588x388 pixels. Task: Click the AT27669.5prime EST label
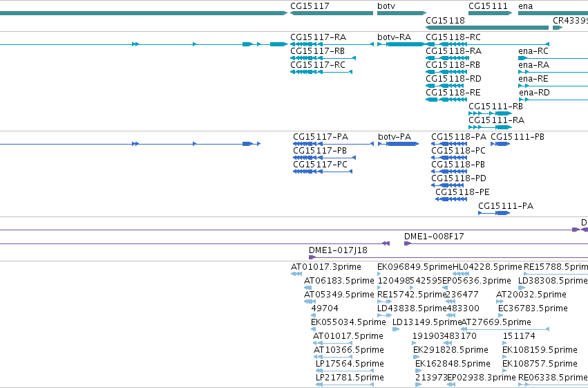(x=496, y=322)
